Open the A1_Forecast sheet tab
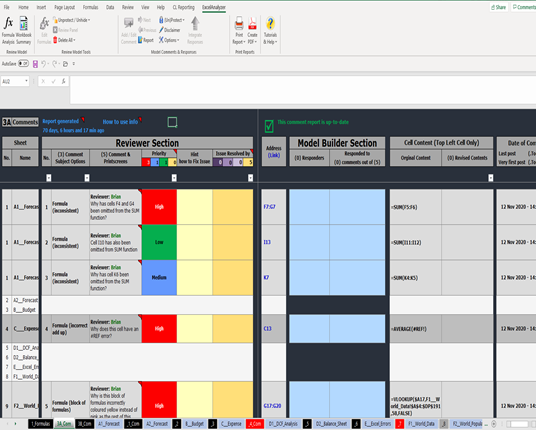Screen dimensions: 536x430 (x=109, y=424)
